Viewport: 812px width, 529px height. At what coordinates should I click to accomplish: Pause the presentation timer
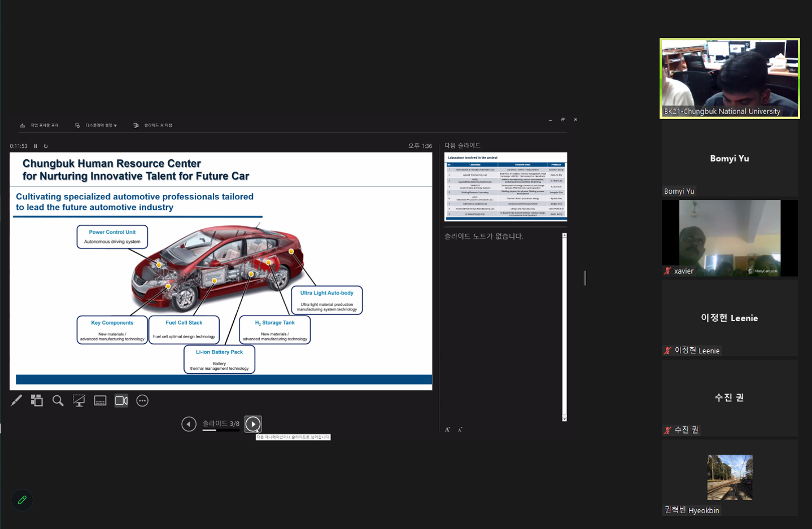pyautogui.click(x=36, y=146)
